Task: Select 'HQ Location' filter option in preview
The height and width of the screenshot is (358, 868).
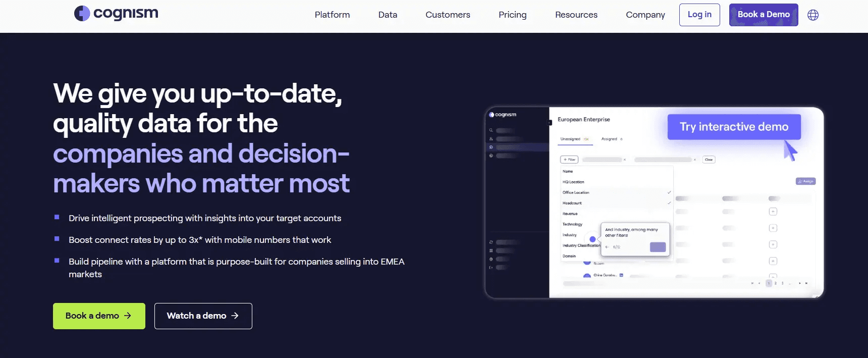Action: tap(573, 182)
